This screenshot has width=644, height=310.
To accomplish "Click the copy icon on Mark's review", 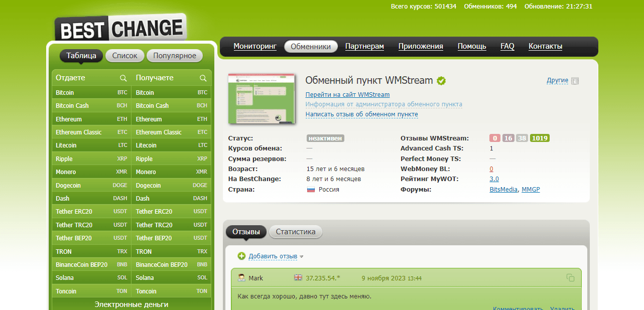I will [x=570, y=277].
